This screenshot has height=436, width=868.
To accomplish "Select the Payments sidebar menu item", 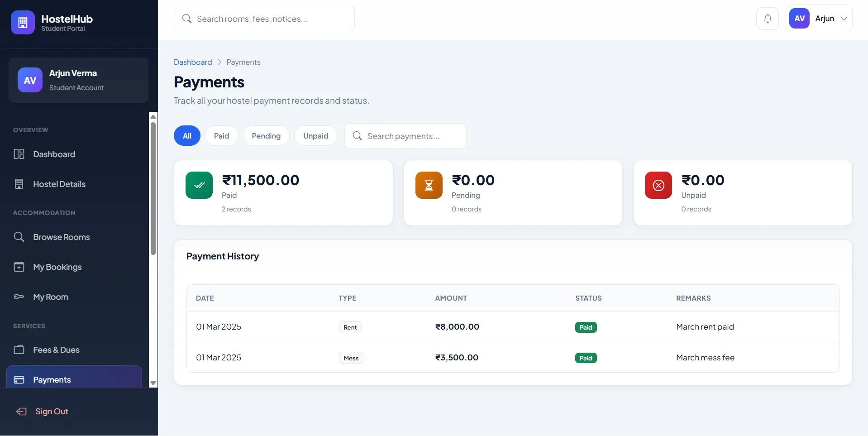I will coord(74,379).
